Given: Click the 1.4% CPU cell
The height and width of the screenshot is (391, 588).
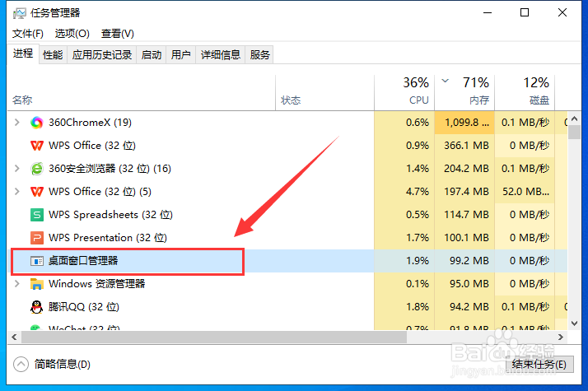Looking at the screenshot, I should (404, 169).
